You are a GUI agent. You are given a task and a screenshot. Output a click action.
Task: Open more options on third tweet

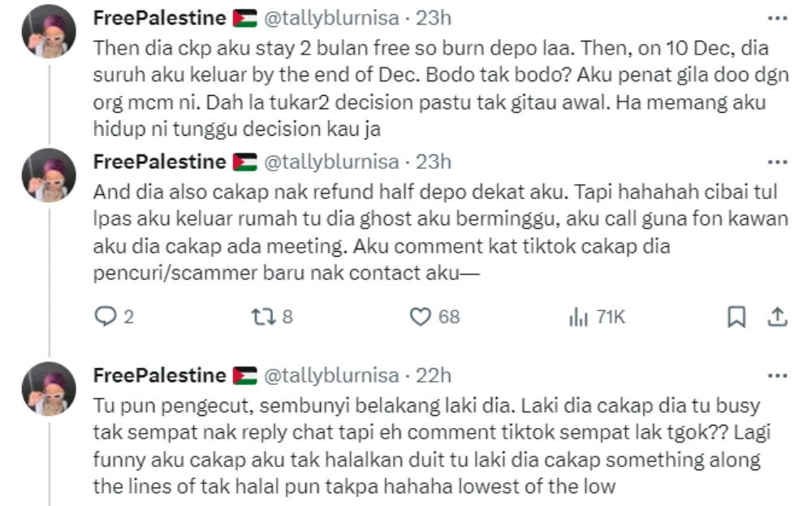click(x=777, y=376)
